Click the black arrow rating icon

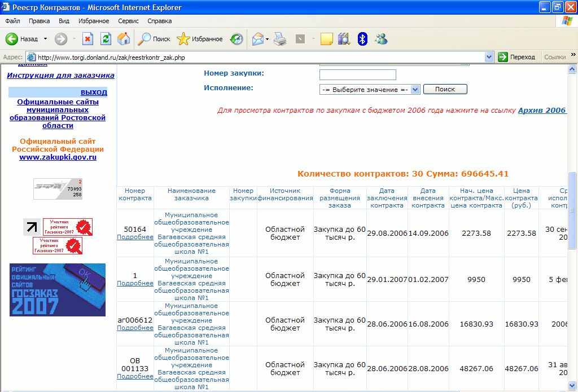(x=32, y=227)
